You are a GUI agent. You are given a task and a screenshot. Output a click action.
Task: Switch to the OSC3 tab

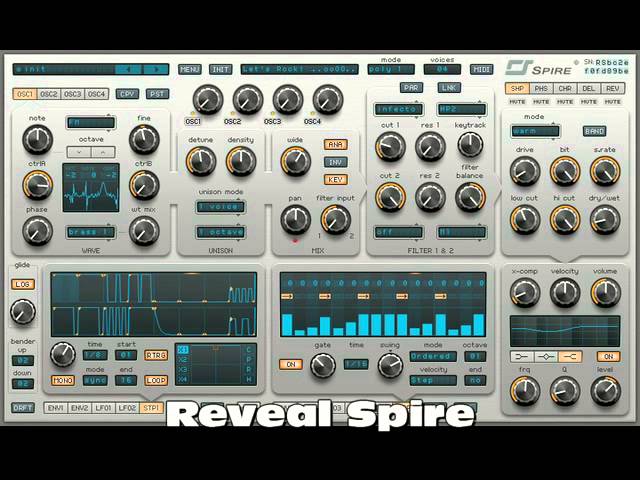tap(73, 94)
